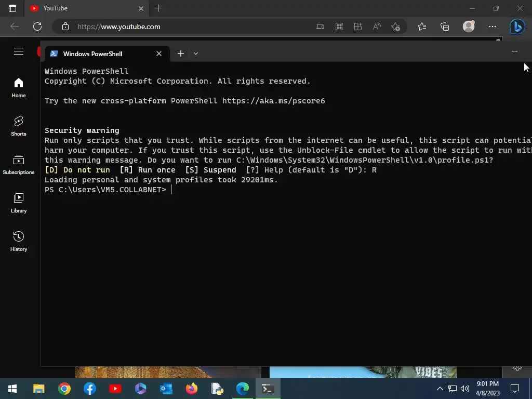
Task: Open YouTube Shorts
Action: (19, 126)
